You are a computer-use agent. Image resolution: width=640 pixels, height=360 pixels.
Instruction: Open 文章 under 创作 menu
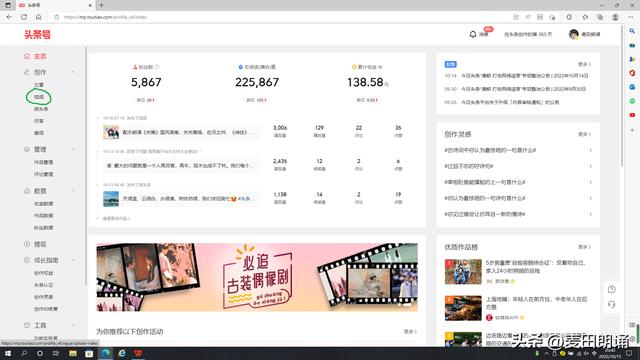pos(39,84)
